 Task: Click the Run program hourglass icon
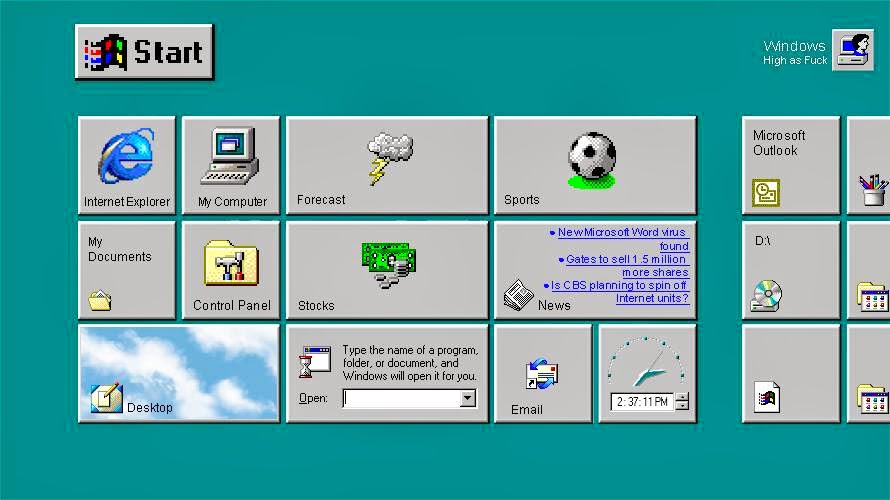click(314, 362)
